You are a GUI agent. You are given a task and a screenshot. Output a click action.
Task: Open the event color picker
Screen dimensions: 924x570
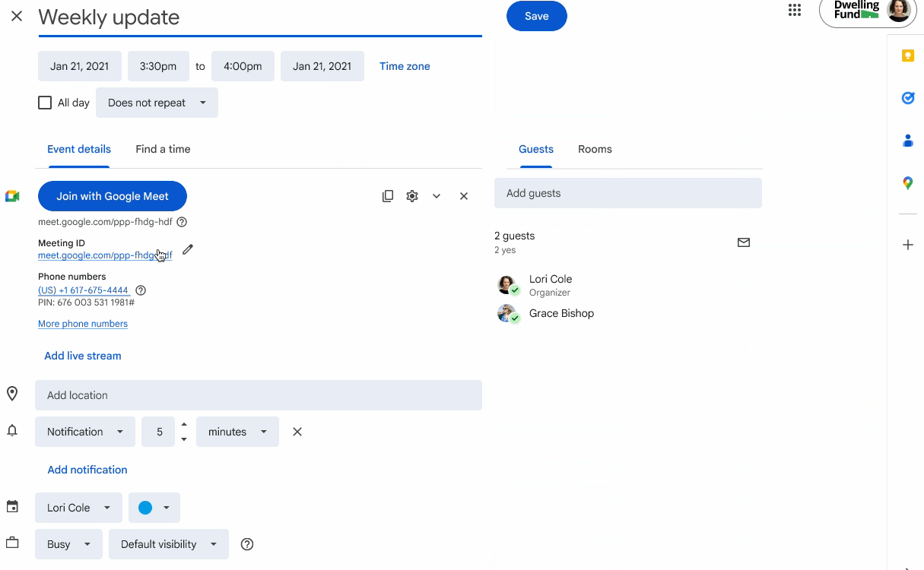tap(154, 508)
